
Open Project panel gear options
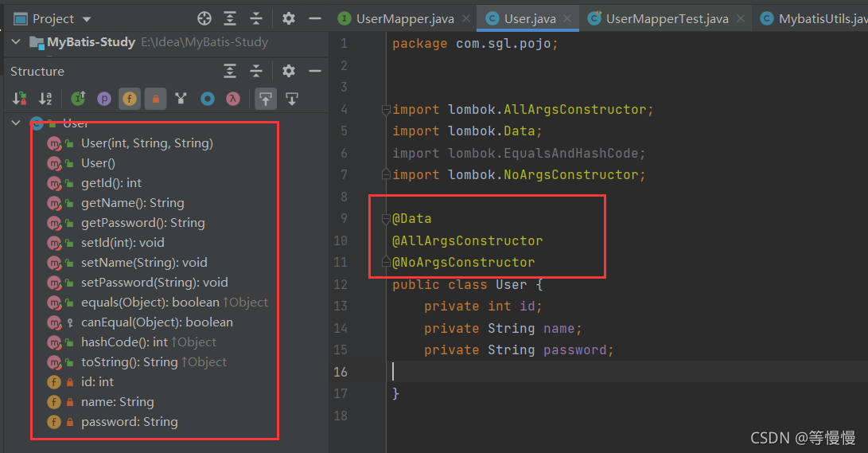pyautogui.click(x=289, y=18)
